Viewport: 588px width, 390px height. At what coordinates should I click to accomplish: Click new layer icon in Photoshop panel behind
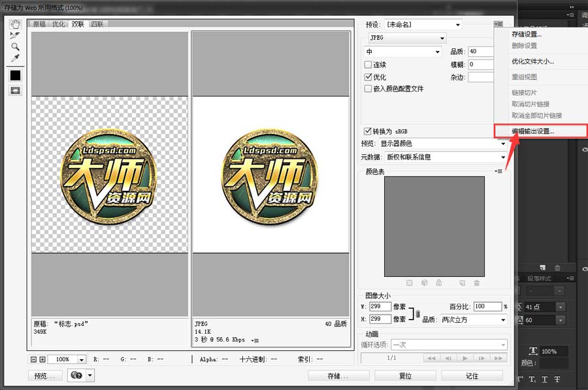[x=543, y=267]
